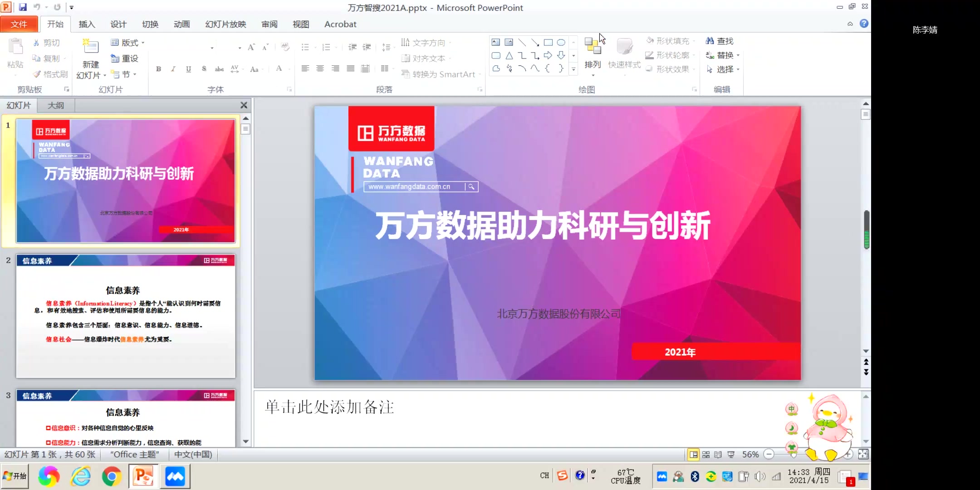Select the Cut (剪切) scissors icon

37,42
